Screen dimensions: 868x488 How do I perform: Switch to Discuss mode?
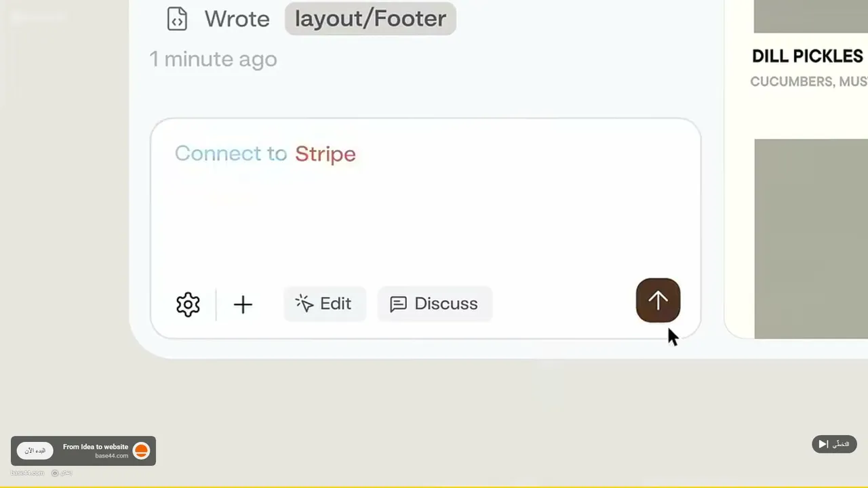(x=435, y=304)
